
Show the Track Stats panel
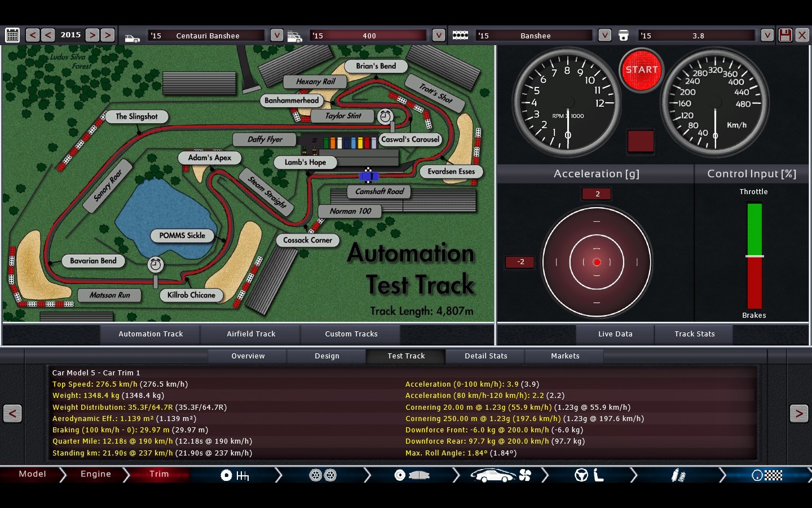pyautogui.click(x=694, y=334)
